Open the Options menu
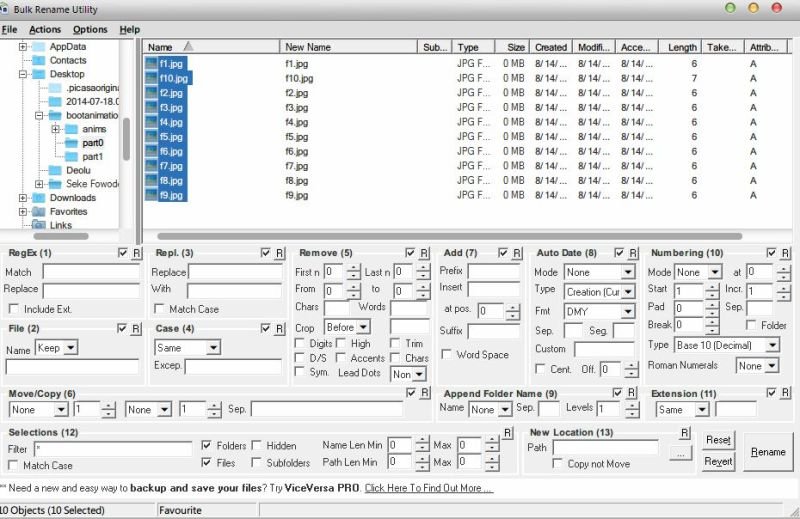800x519 pixels. point(90,30)
